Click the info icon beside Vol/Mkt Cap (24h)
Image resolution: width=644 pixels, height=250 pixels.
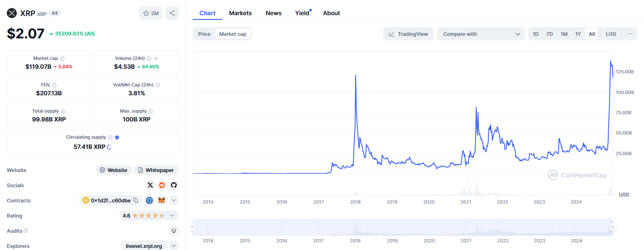[158, 85]
